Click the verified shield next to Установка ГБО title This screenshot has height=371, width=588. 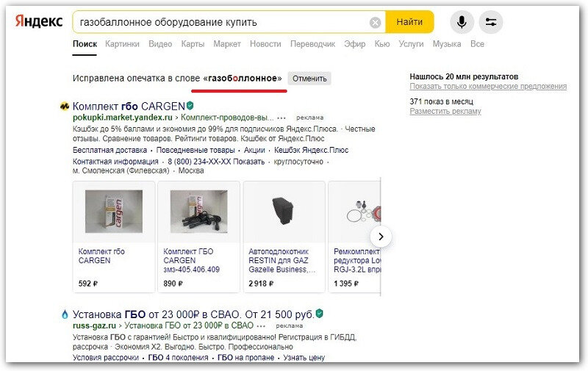tap(320, 313)
